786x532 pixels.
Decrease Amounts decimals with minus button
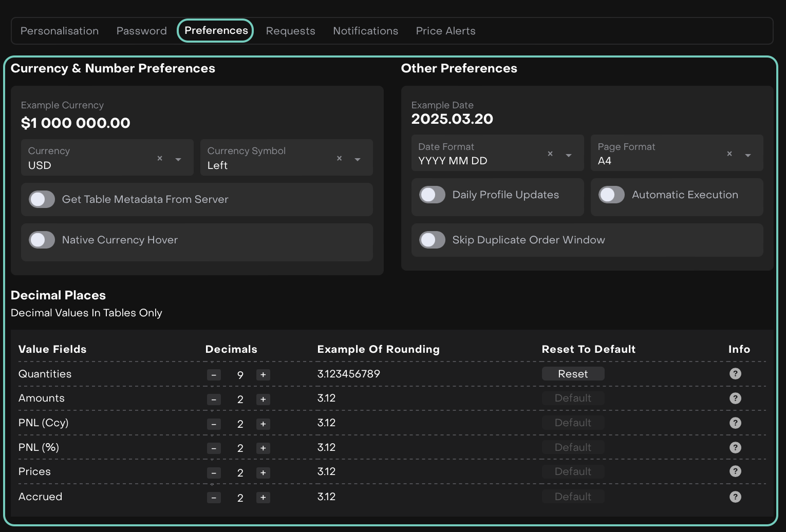click(214, 400)
